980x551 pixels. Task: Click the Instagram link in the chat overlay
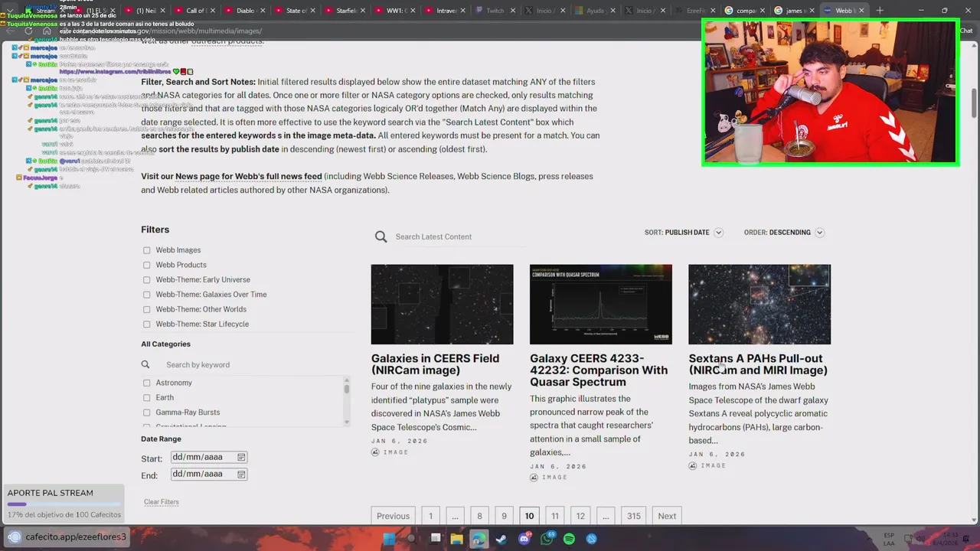(x=115, y=71)
